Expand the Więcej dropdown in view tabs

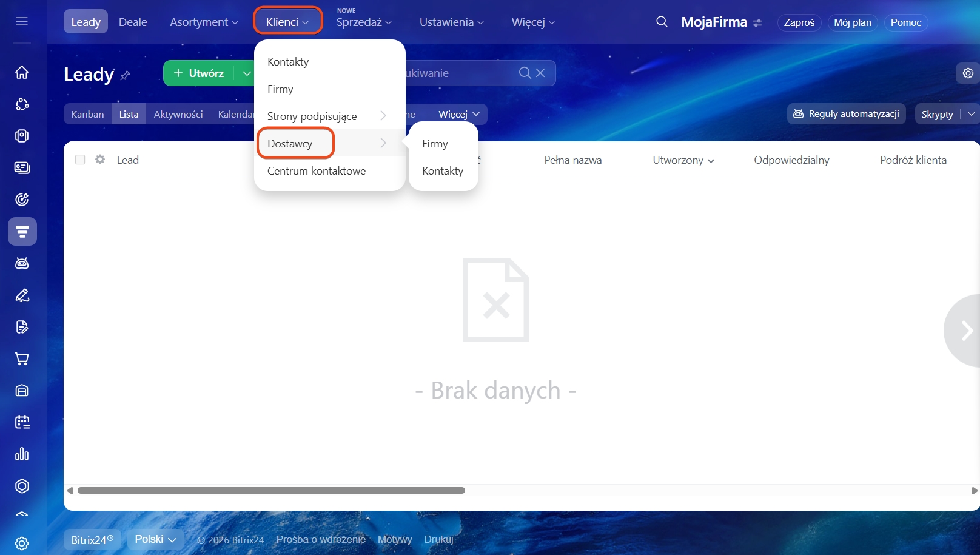point(459,114)
